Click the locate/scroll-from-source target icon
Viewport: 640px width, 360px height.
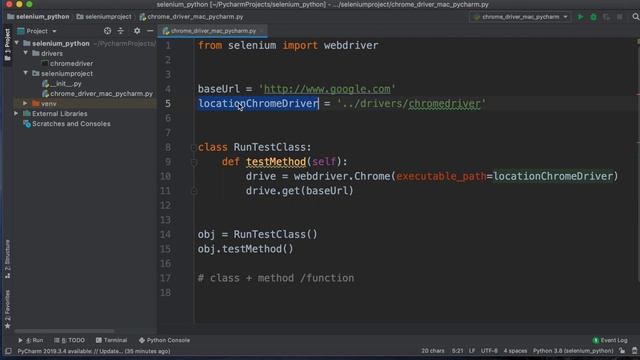tap(107, 31)
